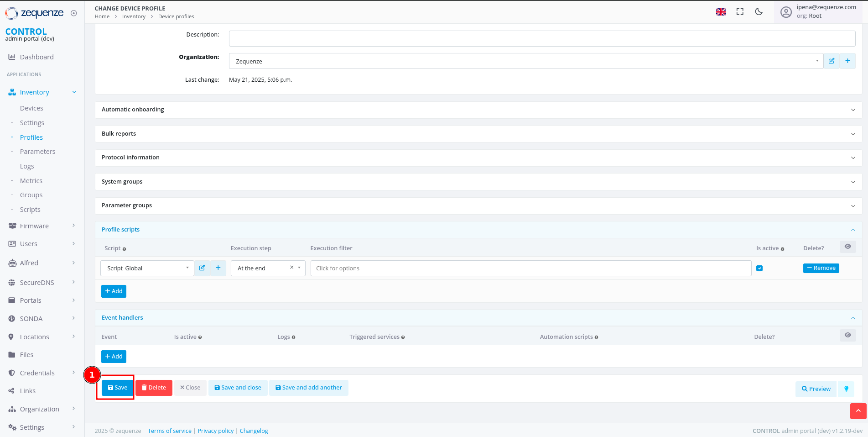The height and width of the screenshot is (437, 868).
Task: Expand the Automatic onboarding section
Action: click(x=478, y=110)
